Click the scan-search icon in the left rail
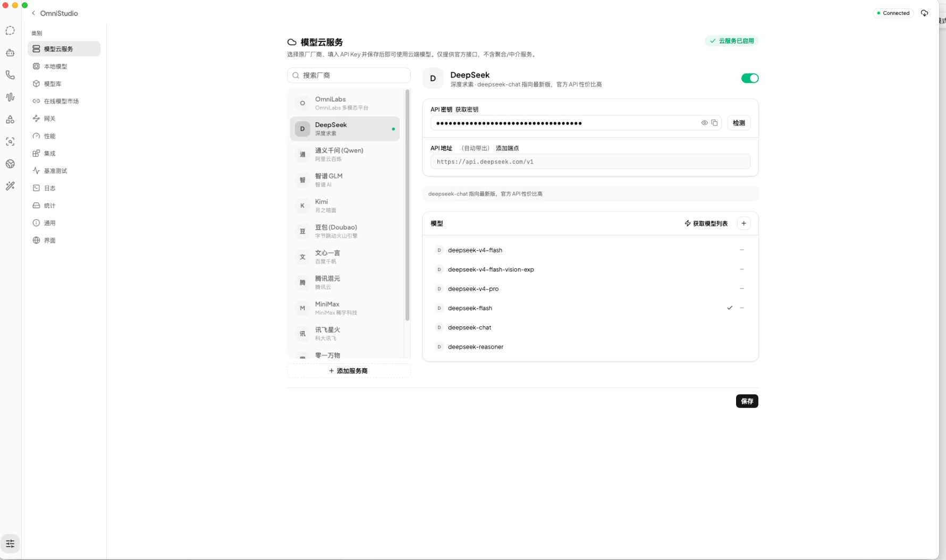This screenshot has height=560, width=946. coord(10,142)
